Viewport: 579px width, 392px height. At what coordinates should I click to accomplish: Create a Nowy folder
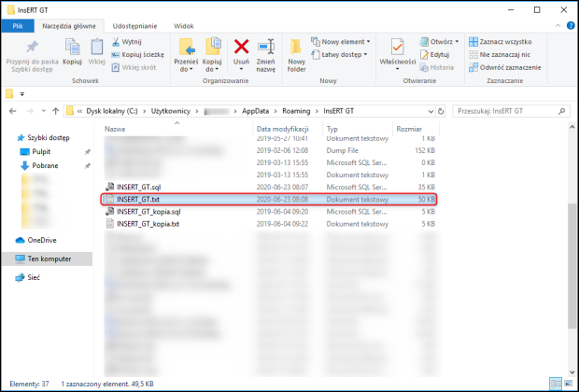(296, 55)
